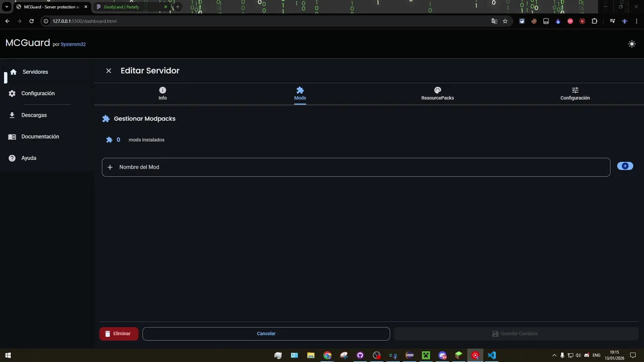This screenshot has height=362, width=644.
Task: Select the Mods tab
Action: 300,94
